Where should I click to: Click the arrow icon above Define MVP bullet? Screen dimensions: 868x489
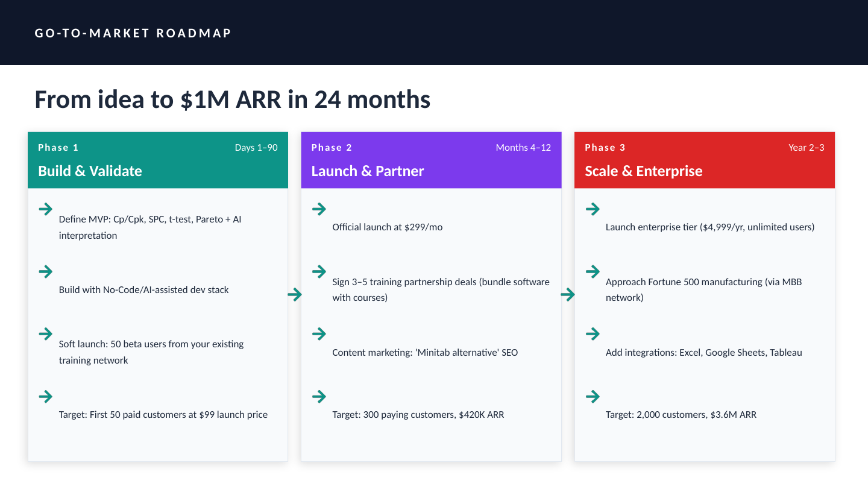[x=45, y=209]
